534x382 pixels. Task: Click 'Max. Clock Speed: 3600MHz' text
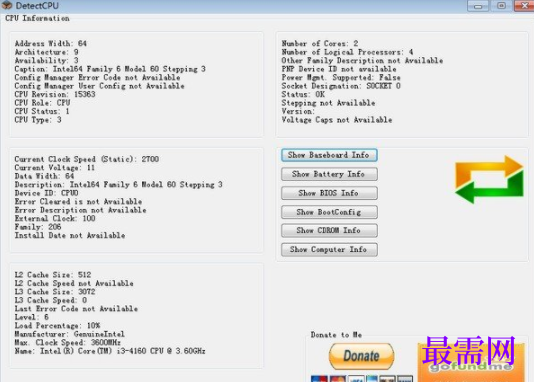pos(68,343)
